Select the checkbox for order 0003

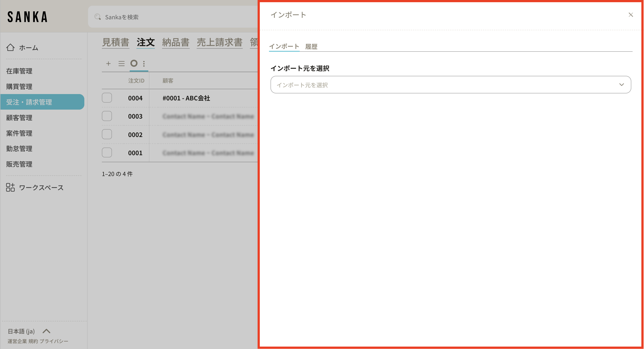pyautogui.click(x=107, y=116)
